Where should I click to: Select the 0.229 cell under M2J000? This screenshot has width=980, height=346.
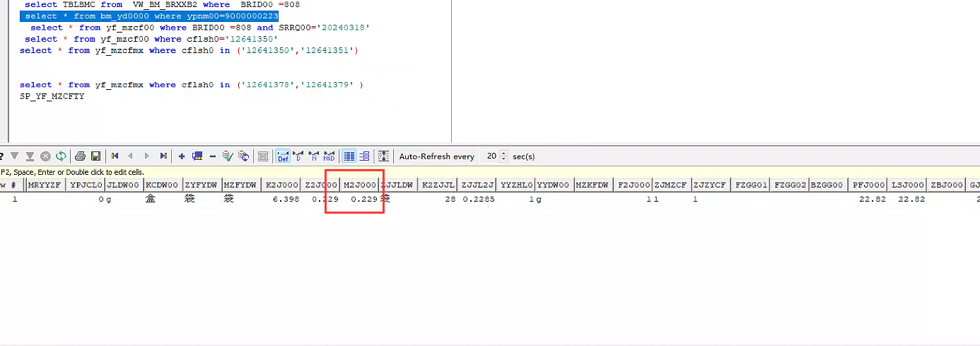(359, 200)
